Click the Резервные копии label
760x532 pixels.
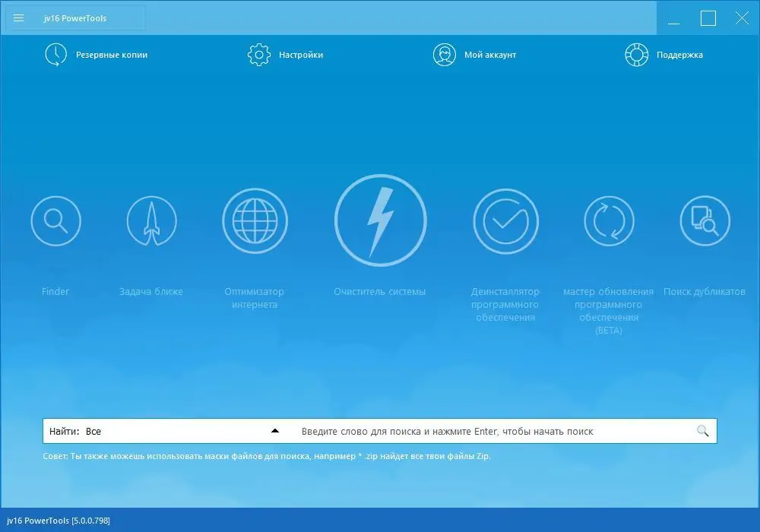110,54
